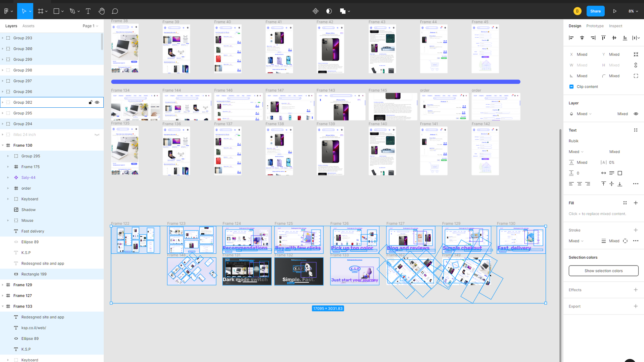Present the prototype with play icon
The image size is (644, 362).
pyautogui.click(x=615, y=11)
